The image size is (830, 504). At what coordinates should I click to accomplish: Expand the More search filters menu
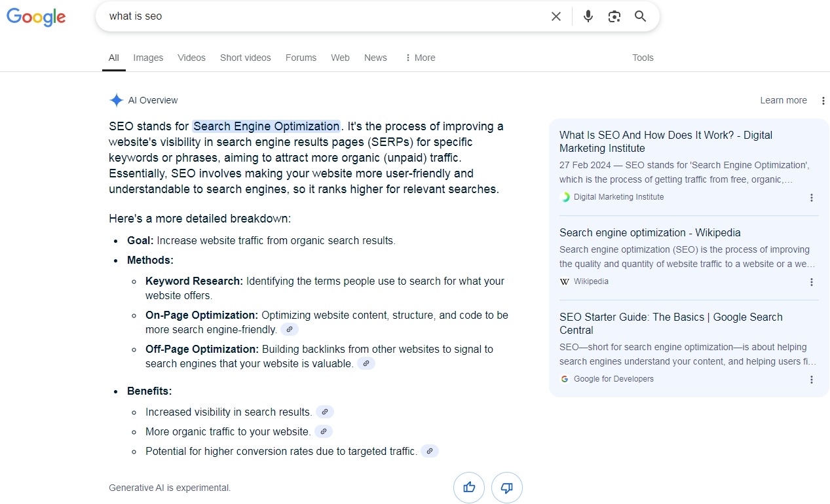(420, 58)
